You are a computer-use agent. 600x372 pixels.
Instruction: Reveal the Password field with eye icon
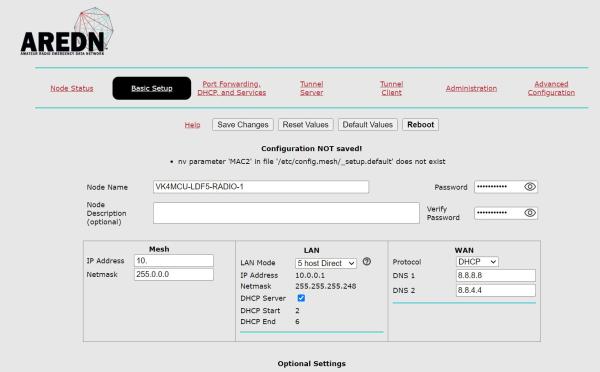530,187
